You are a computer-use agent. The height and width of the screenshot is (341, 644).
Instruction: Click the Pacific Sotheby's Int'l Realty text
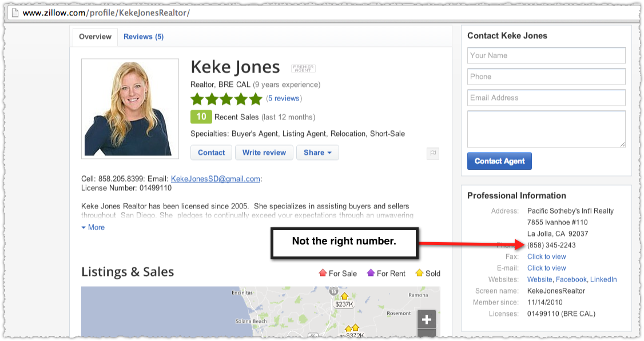pos(570,211)
